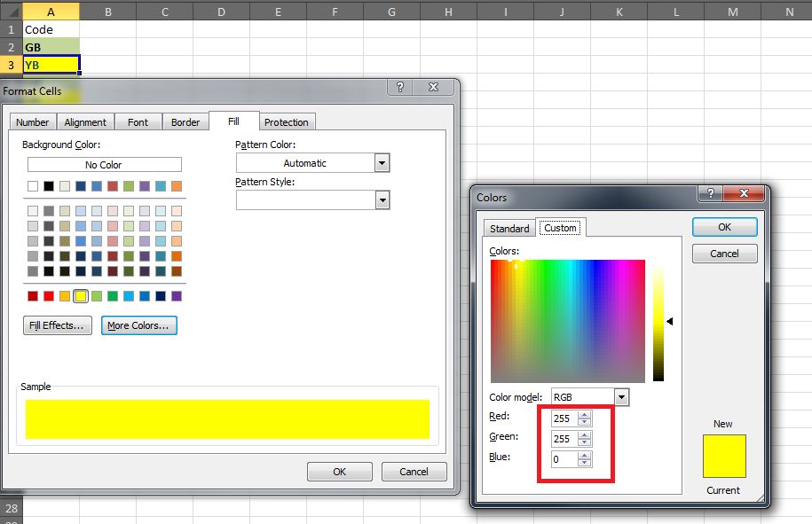
Task: Open the Protection tab
Action: tap(287, 122)
